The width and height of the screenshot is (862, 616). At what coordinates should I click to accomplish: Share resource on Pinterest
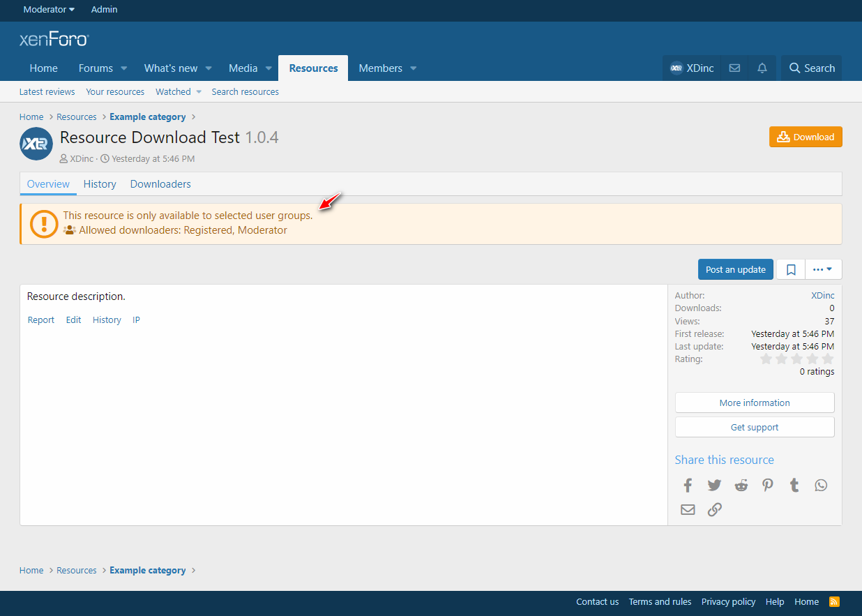768,486
